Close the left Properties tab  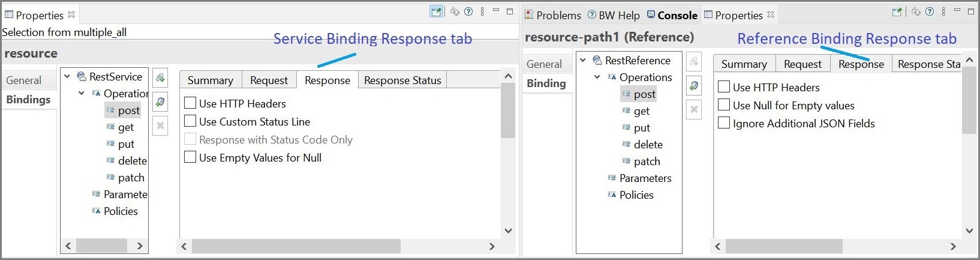[71, 14]
